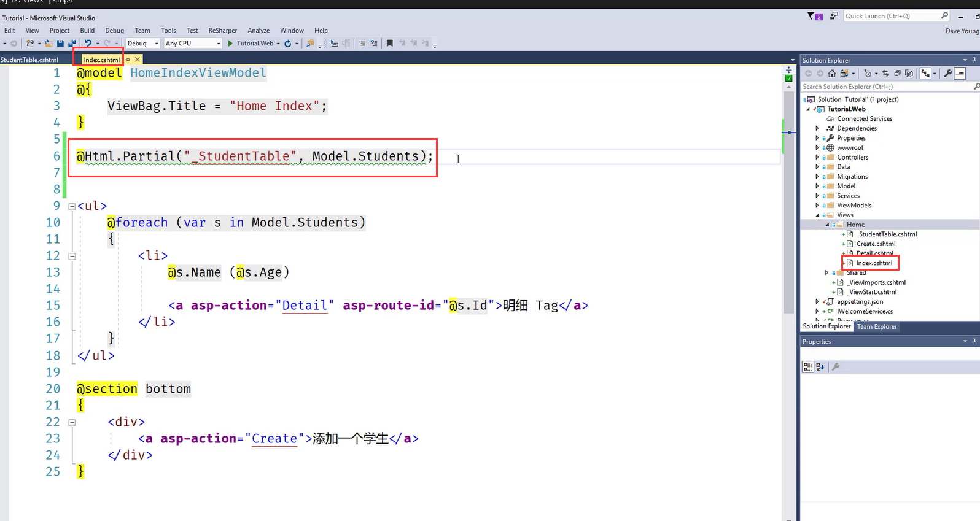Collapse the li block at line 12

point(72,257)
